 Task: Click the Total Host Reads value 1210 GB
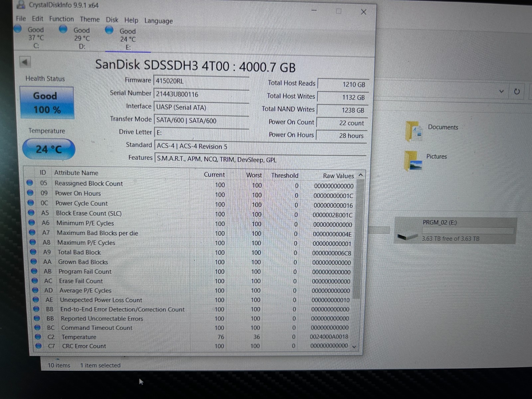[x=343, y=84]
